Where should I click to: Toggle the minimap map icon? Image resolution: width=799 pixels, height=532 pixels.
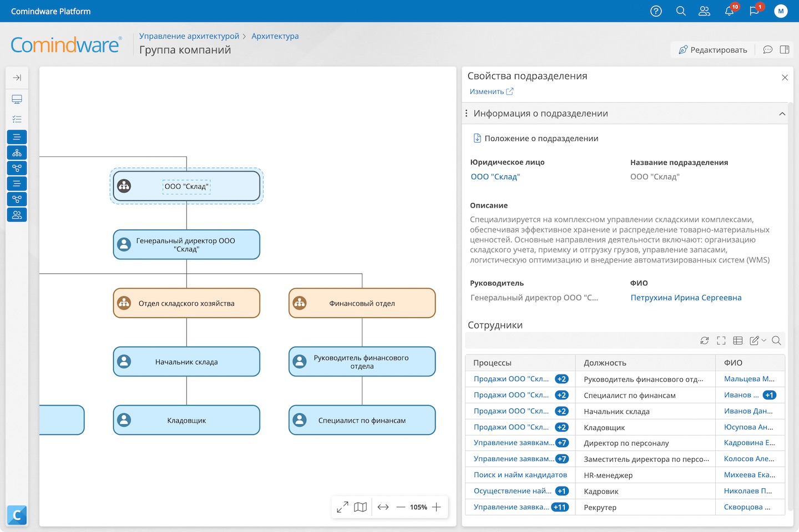[361, 507]
